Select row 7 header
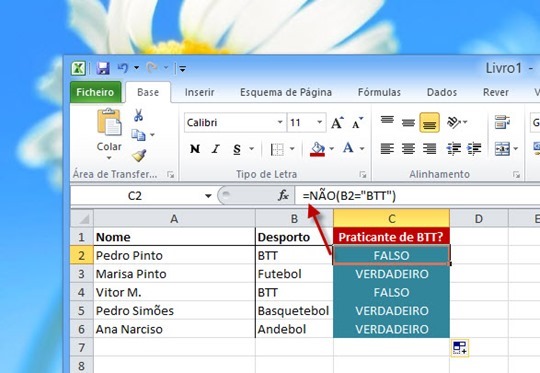 pyautogui.click(x=82, y=347)
